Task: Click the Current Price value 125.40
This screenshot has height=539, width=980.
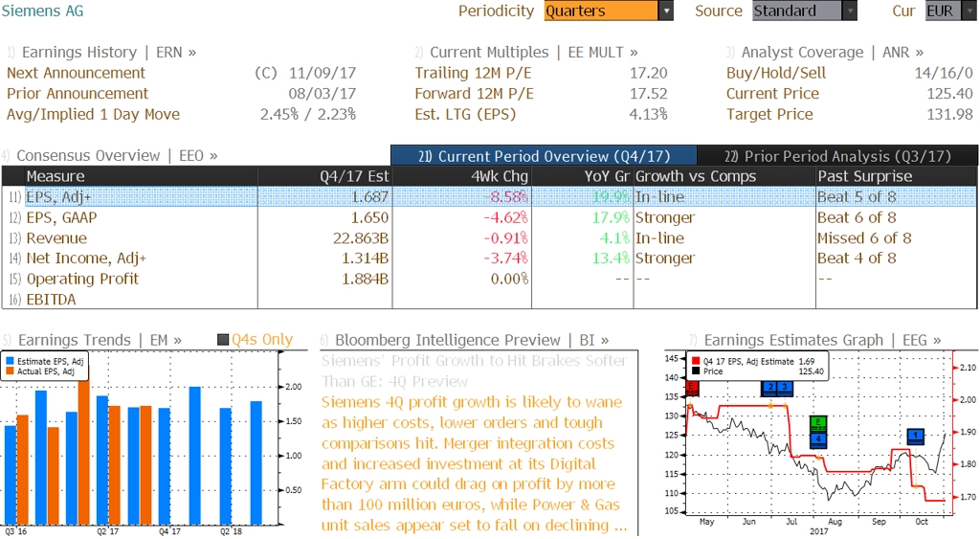Action: (950, 94)
